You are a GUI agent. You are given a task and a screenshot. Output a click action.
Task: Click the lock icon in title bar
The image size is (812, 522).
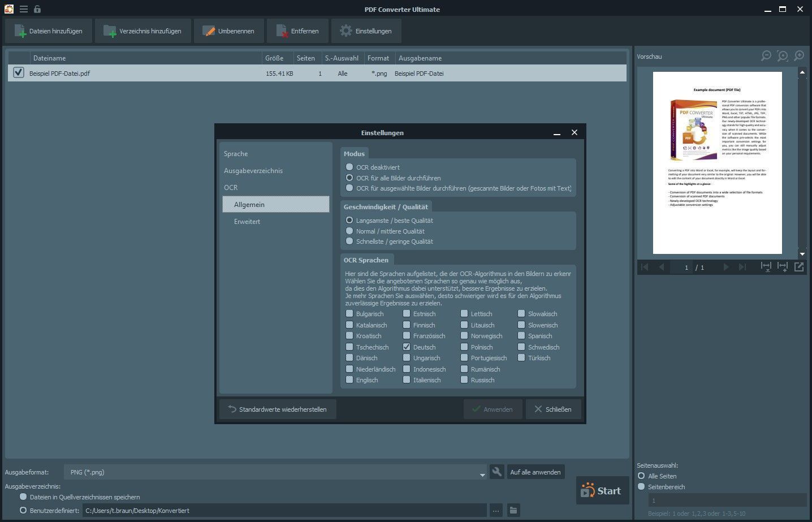click(37, 9)
